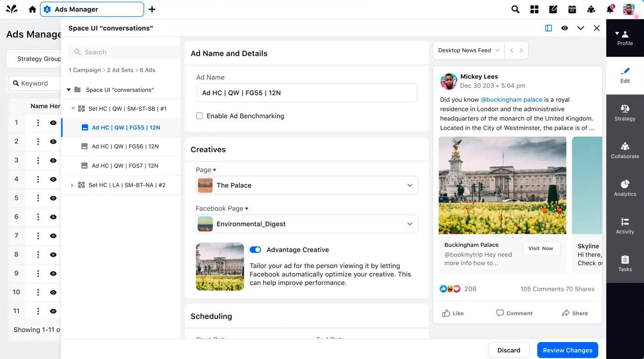Image resolution: width=644 pixels, height=359 pixels.
Task: Toggle visibility eye for row 9
Action: pos(53,274)
